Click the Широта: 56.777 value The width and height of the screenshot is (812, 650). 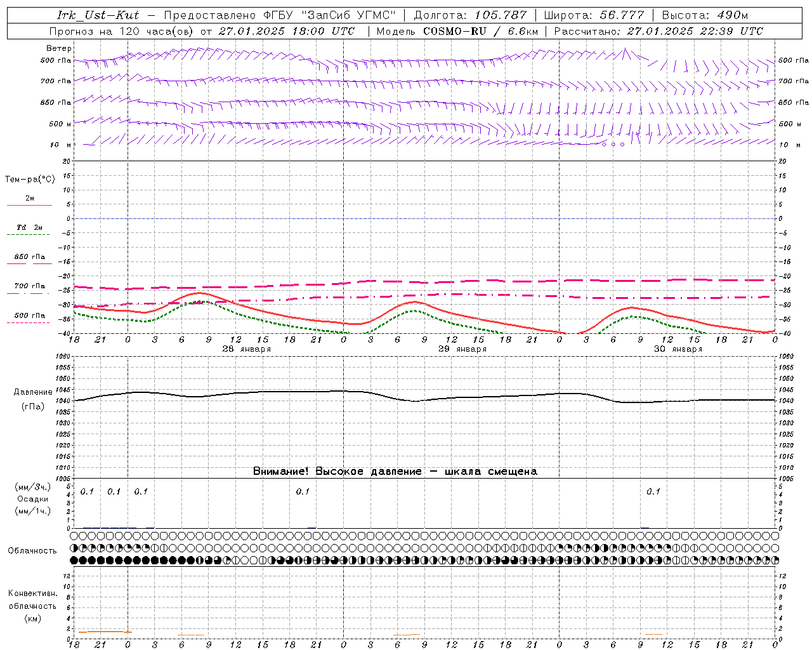click(594, 15)
